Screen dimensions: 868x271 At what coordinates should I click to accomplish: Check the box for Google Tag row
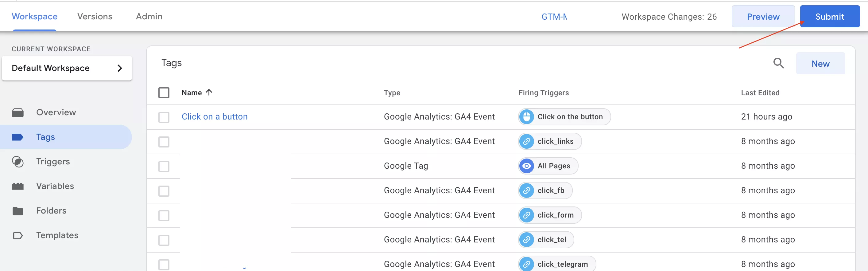[x=164, y=167]
